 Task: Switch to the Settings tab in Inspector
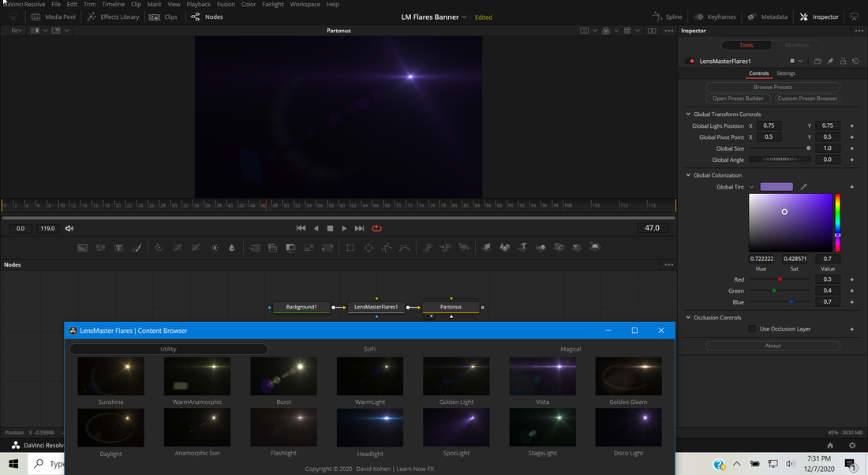[786, 73]
